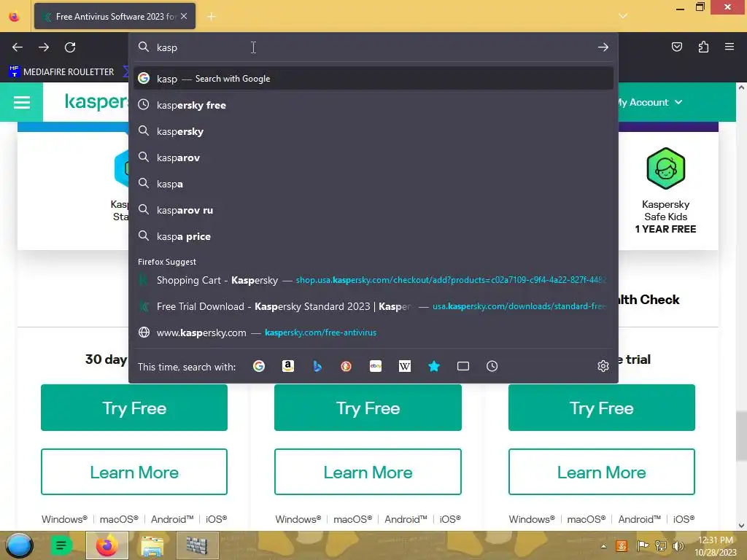
Task: Click the page vertical scrollbar thumb
Action: click(x=741, y=437)
